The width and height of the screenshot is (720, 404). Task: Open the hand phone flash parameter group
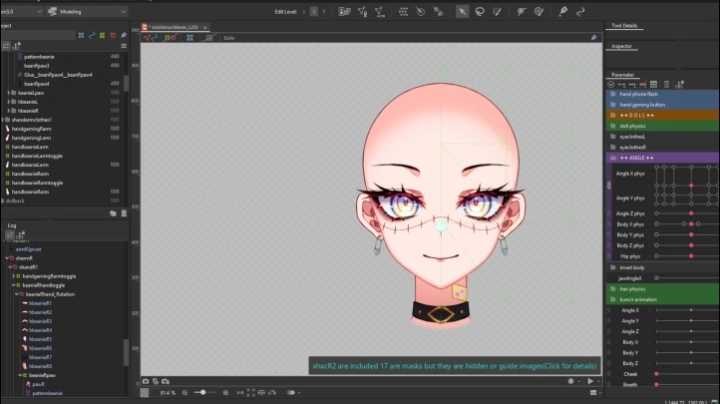coord(663,94)
